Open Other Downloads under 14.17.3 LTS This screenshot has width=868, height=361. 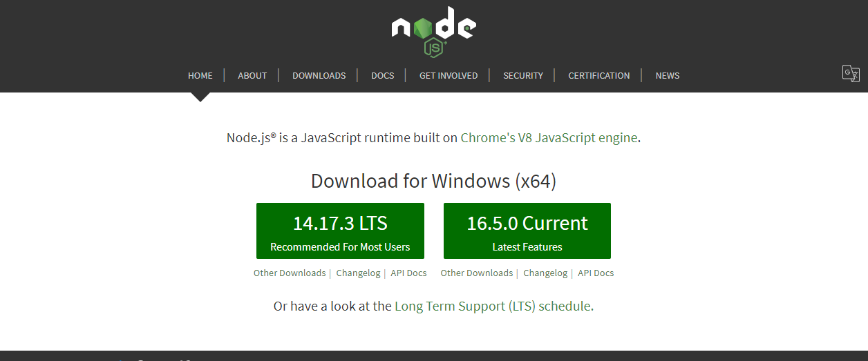(290, 273)
